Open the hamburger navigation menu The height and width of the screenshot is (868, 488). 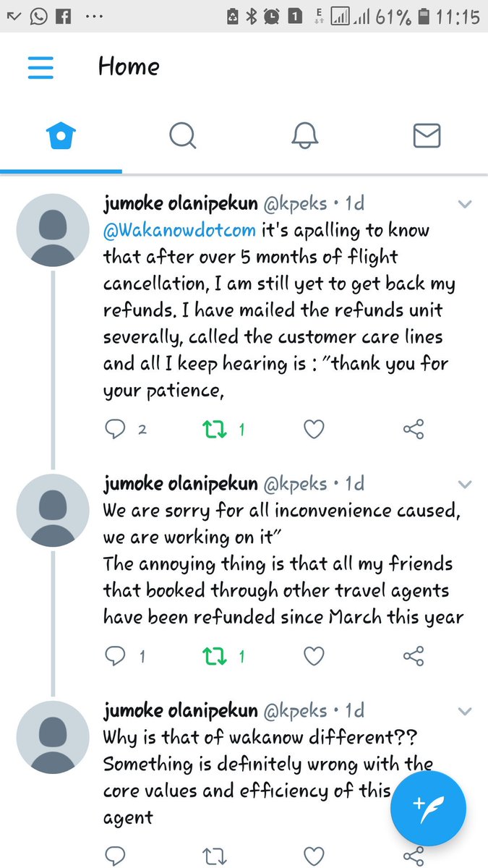[x=41, y=67]
